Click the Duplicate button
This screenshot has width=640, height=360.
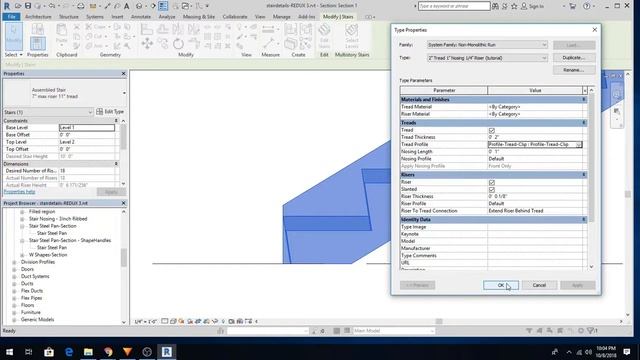(x=574, y=58)
